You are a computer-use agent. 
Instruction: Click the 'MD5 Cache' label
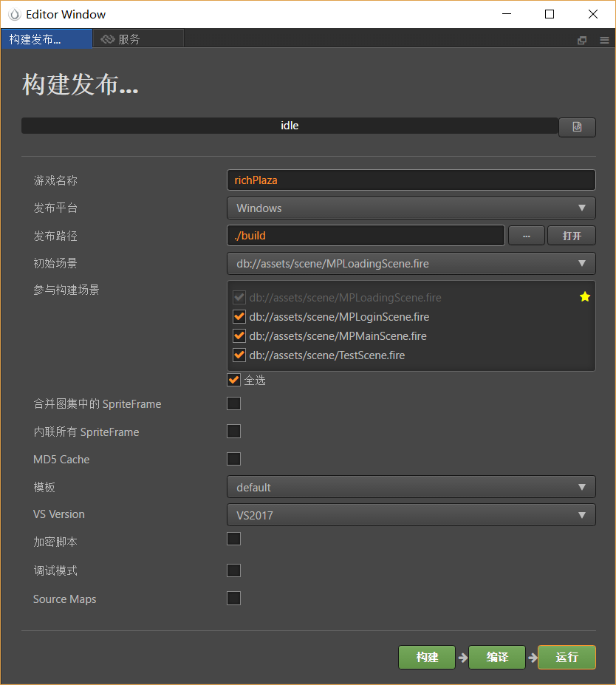61,459
